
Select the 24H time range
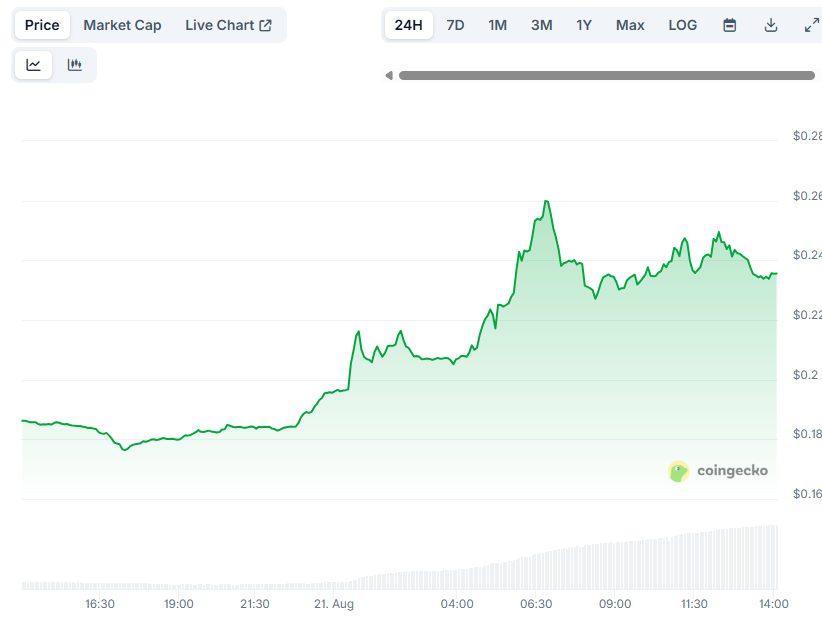point(408,25)
